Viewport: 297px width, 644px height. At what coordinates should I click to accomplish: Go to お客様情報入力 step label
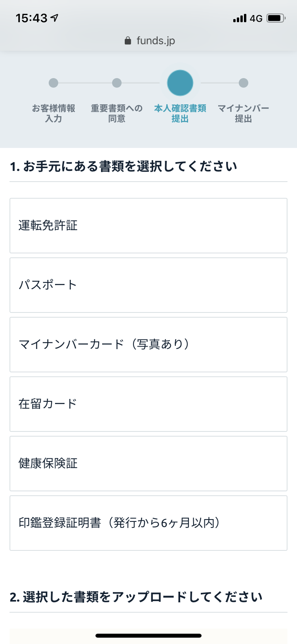[x=53, y=113]
